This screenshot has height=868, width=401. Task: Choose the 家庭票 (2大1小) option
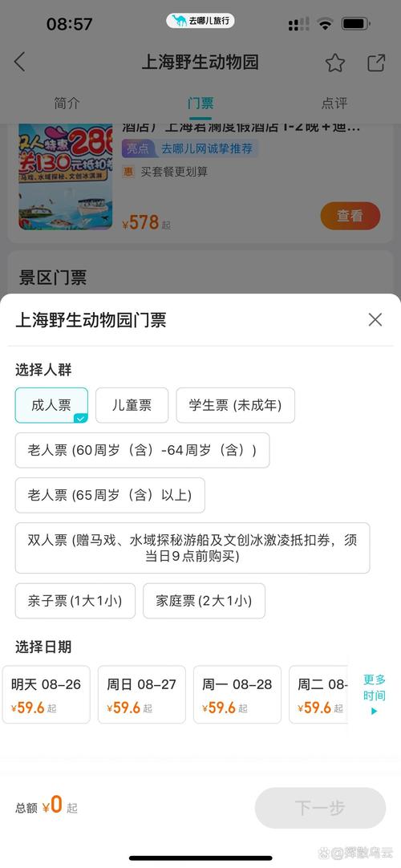[204, 601]
